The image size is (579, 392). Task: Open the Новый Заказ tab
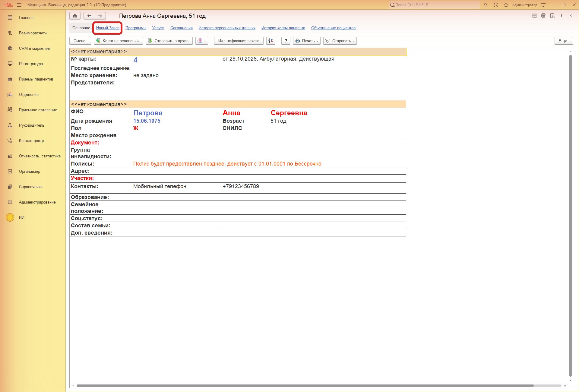tap(108, 28)
